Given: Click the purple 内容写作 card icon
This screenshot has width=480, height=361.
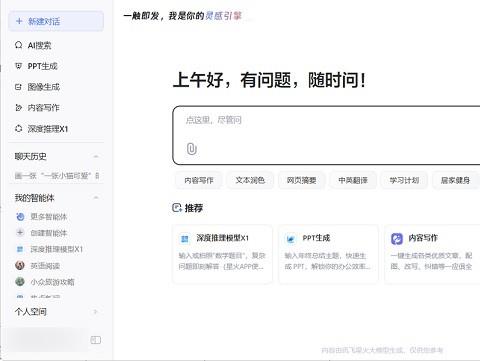Looking at the screenshot, I should click(x=397, y=239).
